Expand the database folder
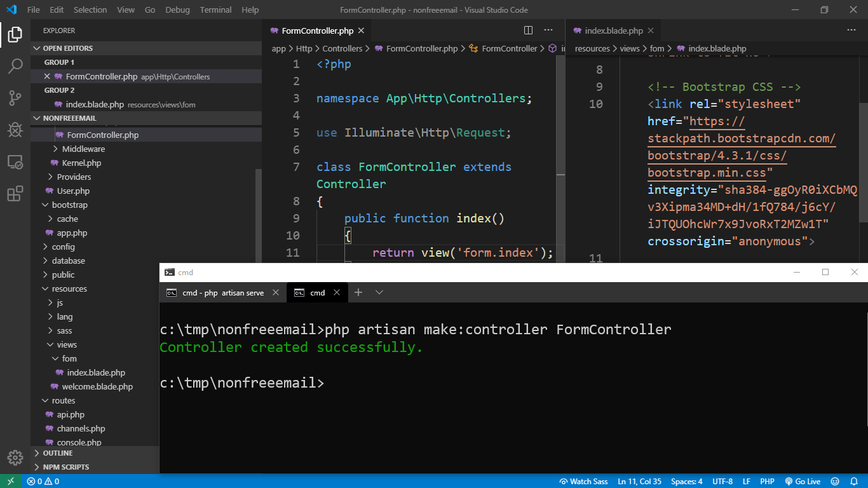This screenshot has height=488, width=868. (68, 261)
